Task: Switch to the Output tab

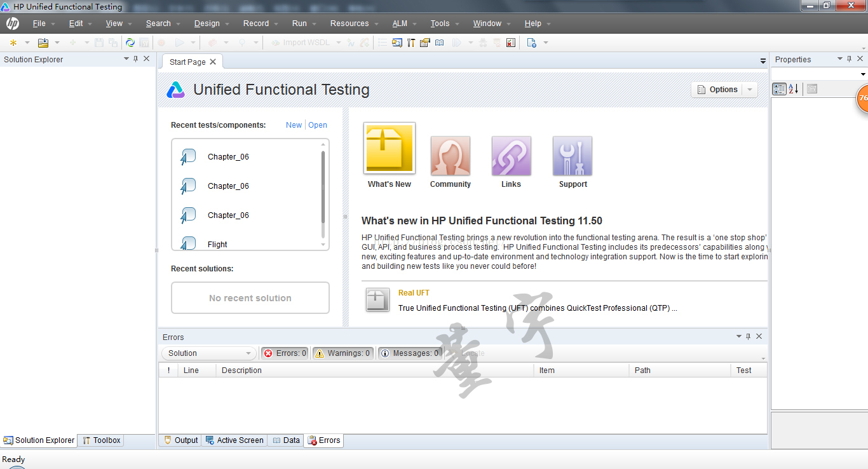Action: (x=180, y=440)
